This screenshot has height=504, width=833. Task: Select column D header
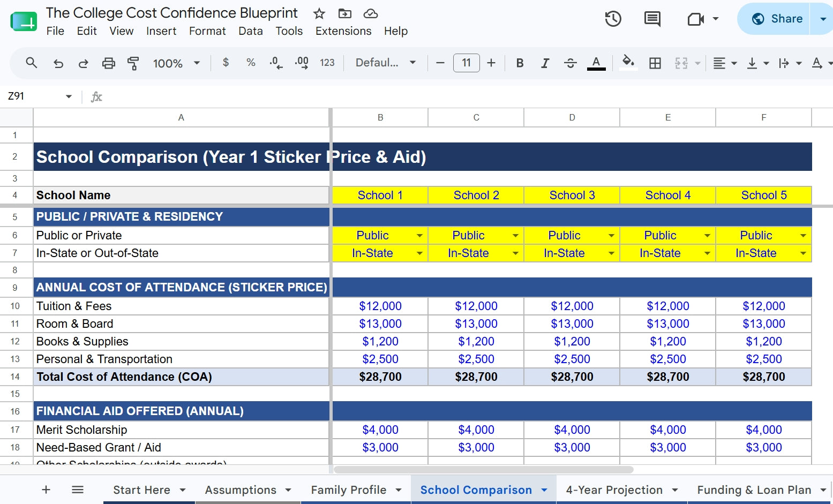[572, 117]
